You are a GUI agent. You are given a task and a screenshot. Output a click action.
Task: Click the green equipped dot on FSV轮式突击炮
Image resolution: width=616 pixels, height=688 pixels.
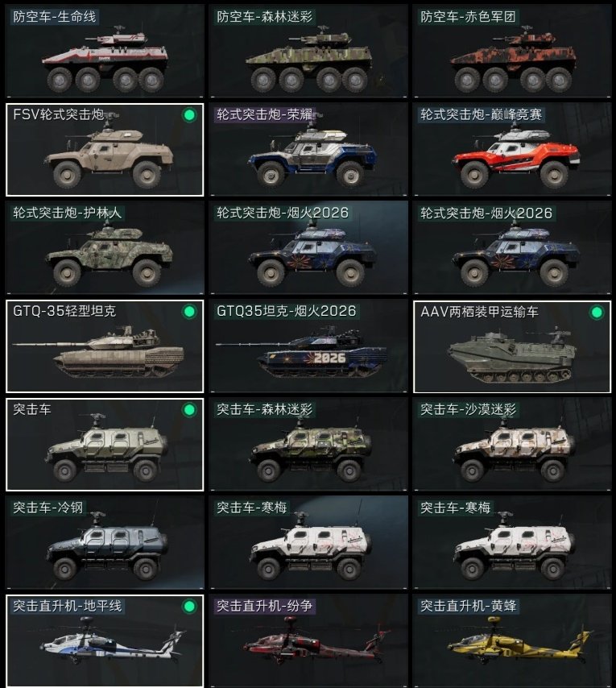point(189,115)
